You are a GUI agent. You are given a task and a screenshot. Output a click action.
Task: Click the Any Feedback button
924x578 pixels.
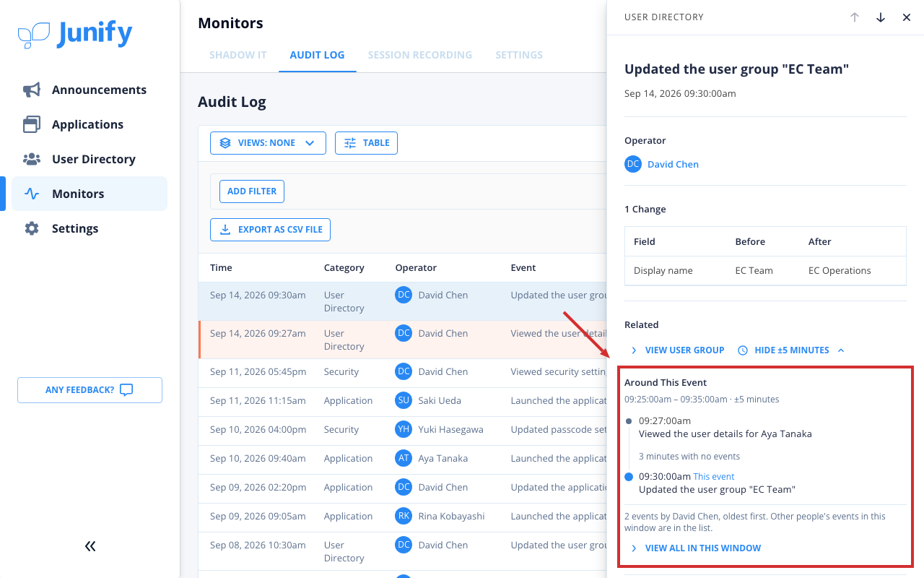90,390
